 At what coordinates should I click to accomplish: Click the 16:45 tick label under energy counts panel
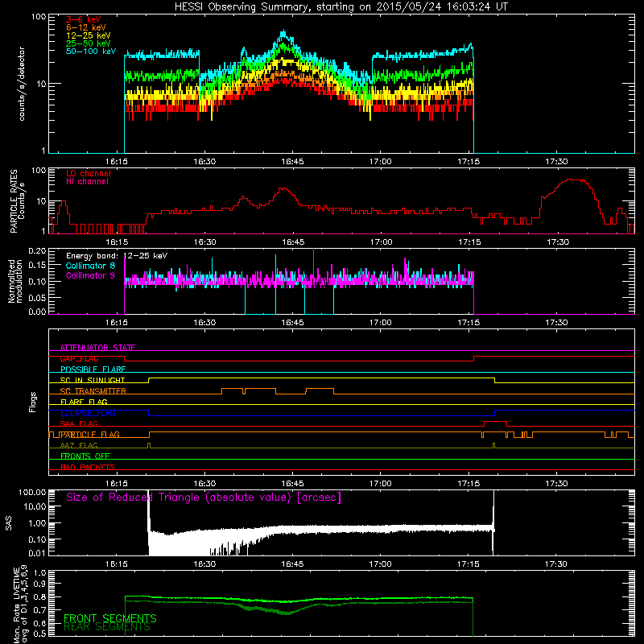click(292, 162)
